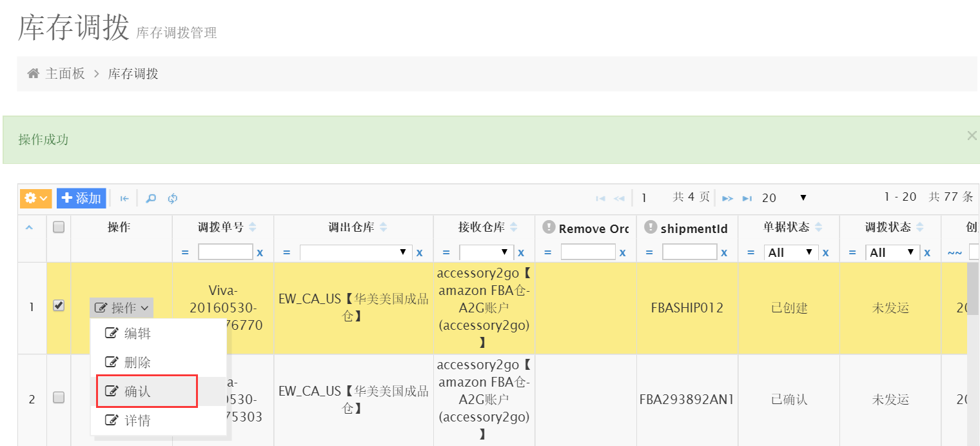Click the = operator of 调出仓库 filter
The height and width of the screenshot is (446, 980).
click(x=286, y=253)
